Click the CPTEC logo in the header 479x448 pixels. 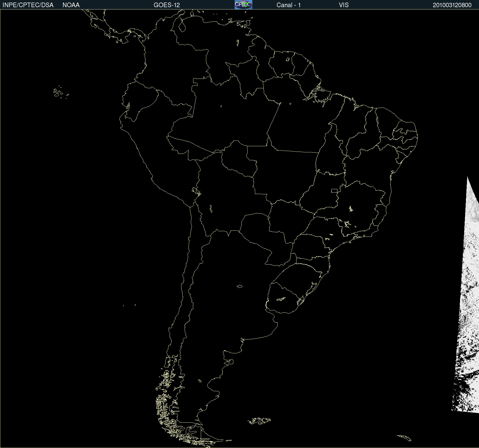pos(243,5)
